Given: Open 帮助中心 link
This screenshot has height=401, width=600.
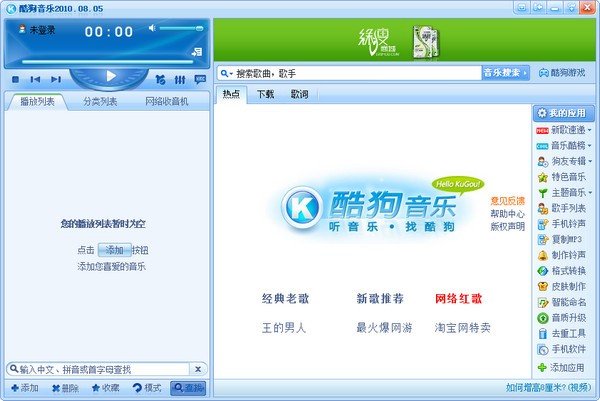Looking at the screenshot, I should tap(507, 214).
